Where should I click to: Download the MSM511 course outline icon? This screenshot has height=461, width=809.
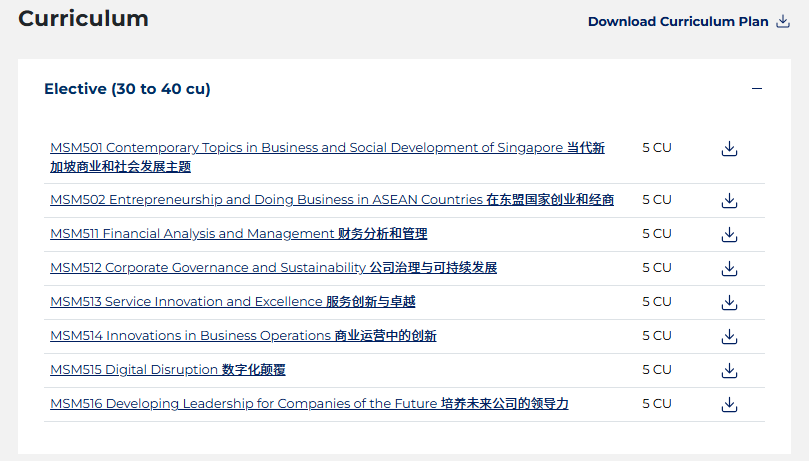[x=729, y=234]
